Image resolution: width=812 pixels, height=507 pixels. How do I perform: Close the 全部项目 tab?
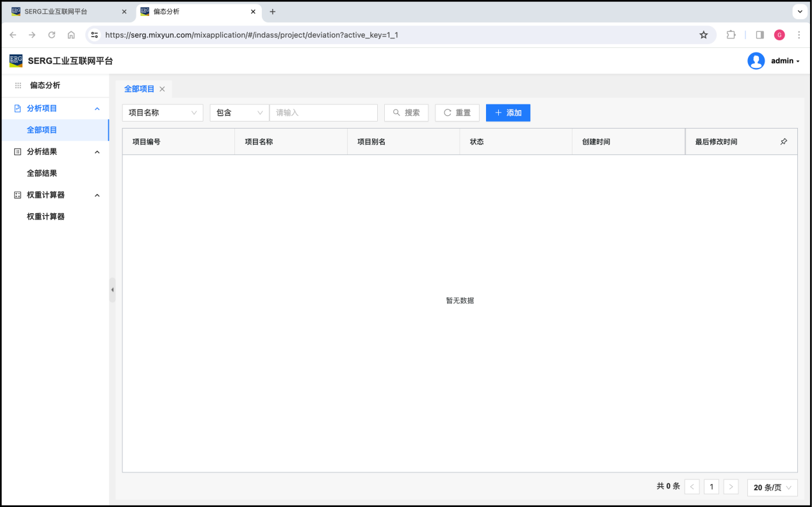(x=162, y=89)
